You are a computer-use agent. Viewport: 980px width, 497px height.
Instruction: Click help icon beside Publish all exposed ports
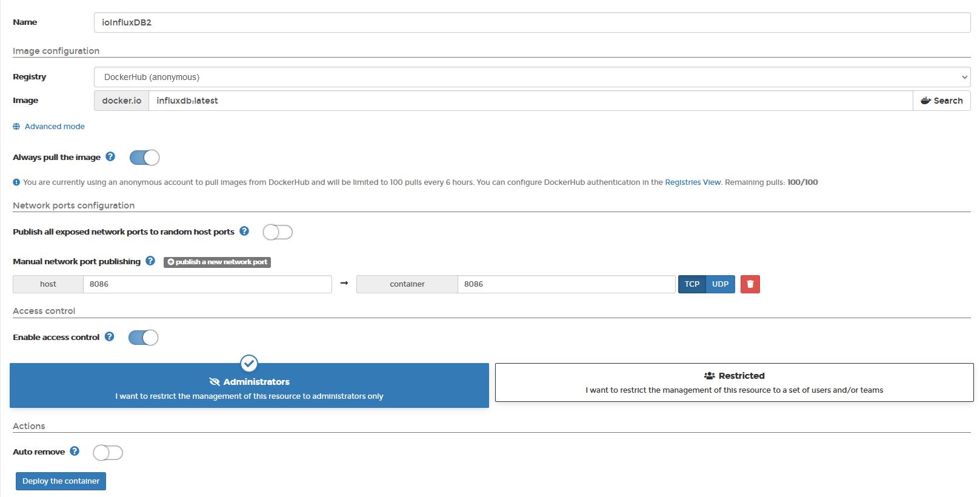point(244,231)
